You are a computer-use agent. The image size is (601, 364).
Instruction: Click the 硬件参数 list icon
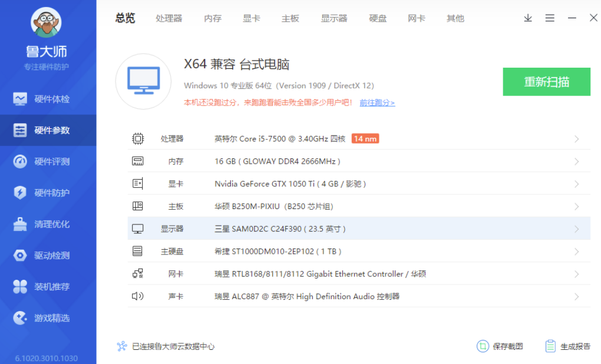coord(20,130)
